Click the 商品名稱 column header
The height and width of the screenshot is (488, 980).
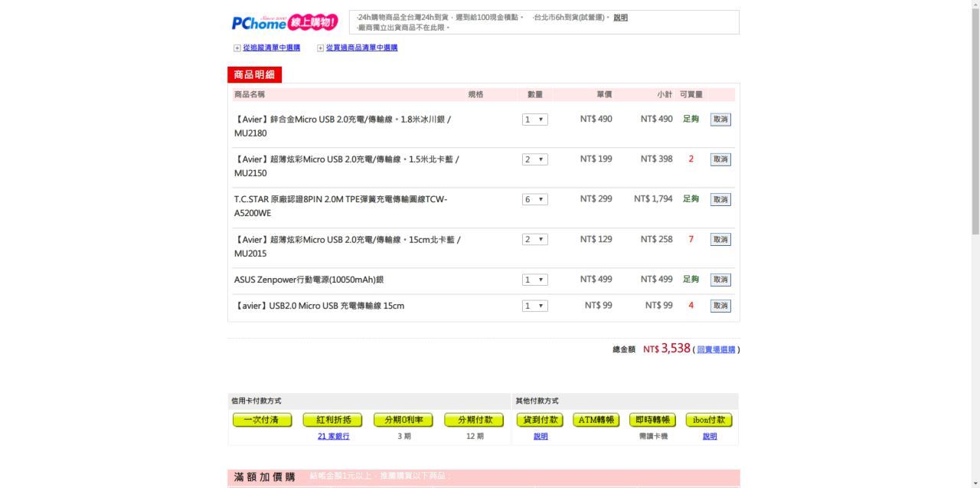pyautogui.click(x=250, y=94)
